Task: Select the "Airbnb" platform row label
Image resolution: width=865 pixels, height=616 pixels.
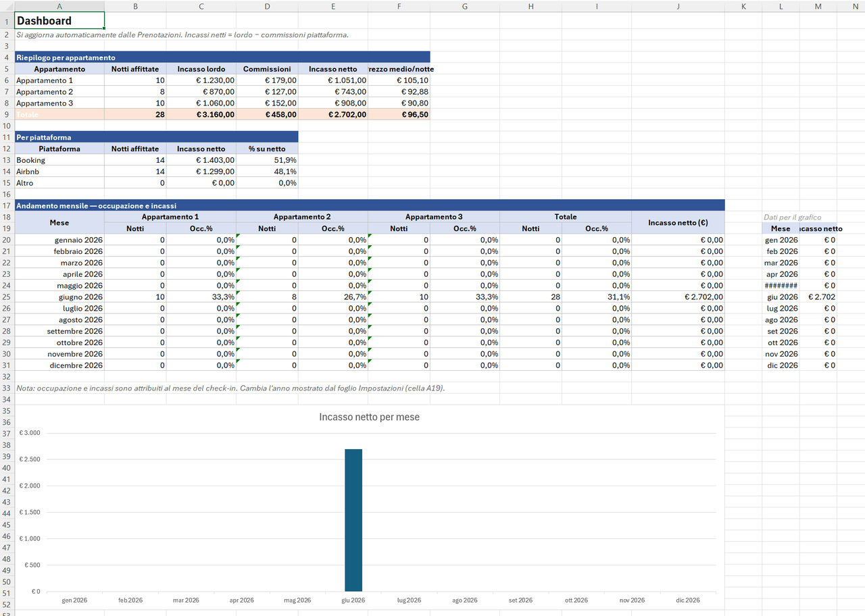Action: click(x=59, y=172)
